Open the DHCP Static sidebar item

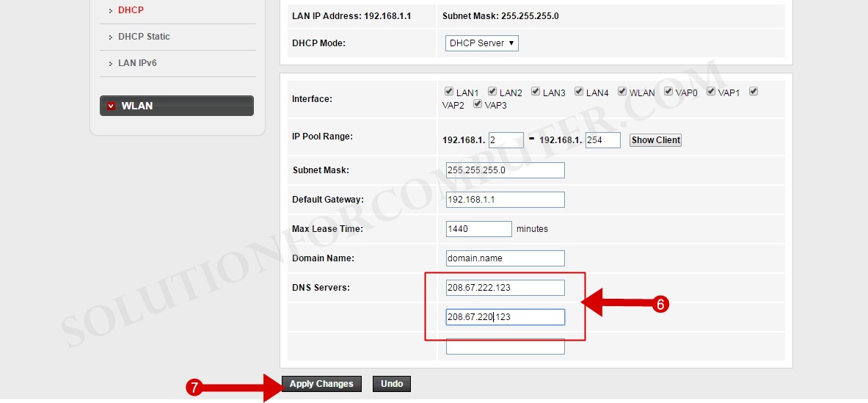click(x=144, y=37)
